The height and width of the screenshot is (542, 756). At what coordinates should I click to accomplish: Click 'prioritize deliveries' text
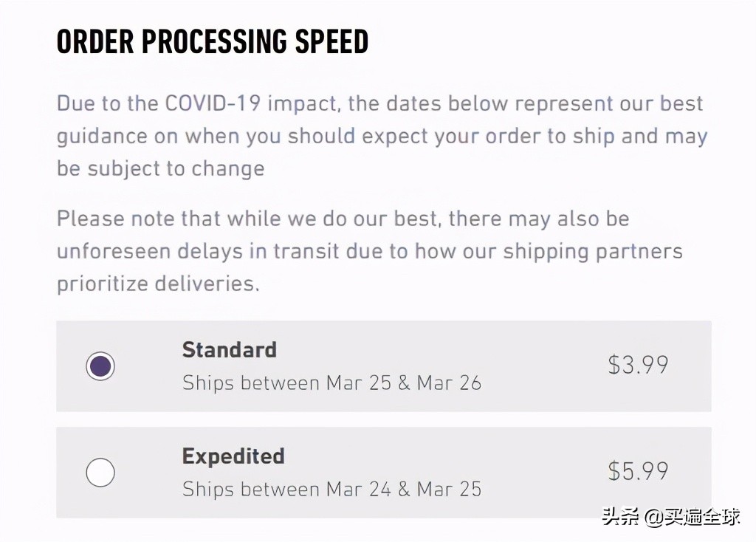pos(157,284)
